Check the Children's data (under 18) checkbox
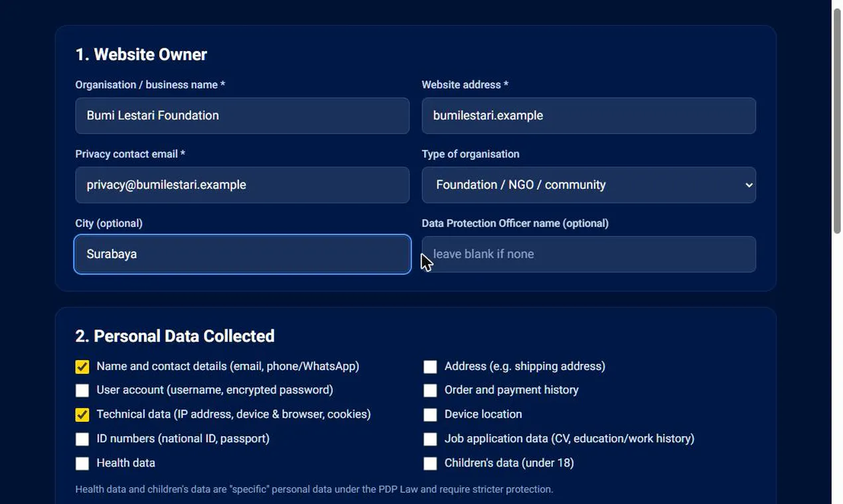This screenshot has width=843, height=504. tap(430, 464)
